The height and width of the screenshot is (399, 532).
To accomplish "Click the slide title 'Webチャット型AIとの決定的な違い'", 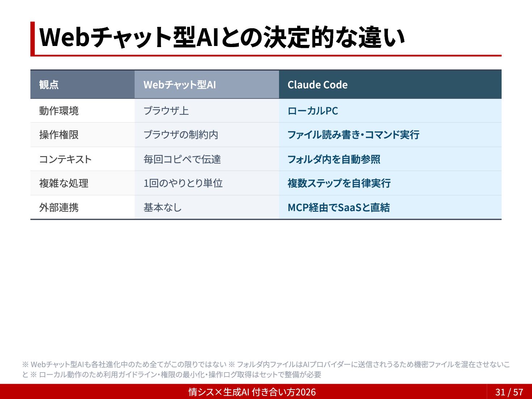I will [221, 37].
